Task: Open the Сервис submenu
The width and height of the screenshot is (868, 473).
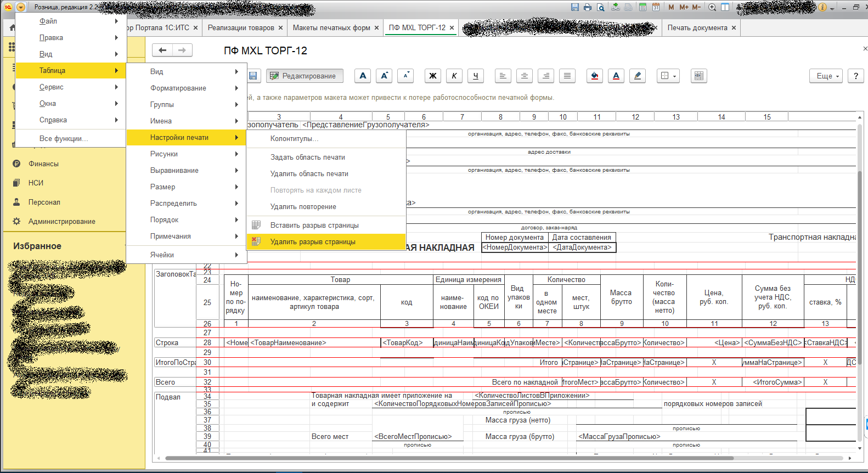Action: click(71, 87)
